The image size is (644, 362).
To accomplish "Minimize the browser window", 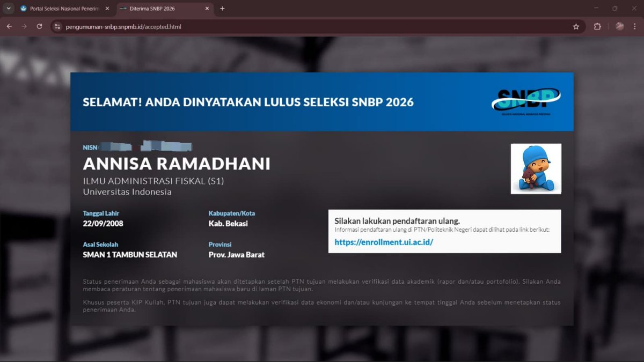I will click(596, 9).
